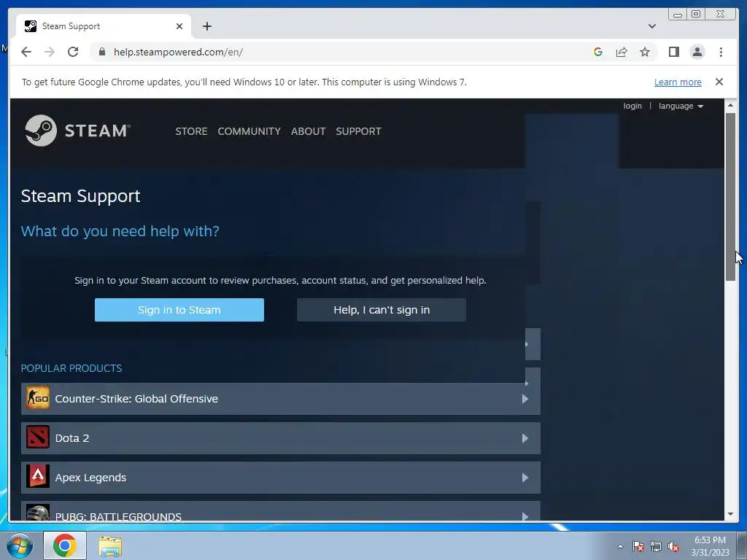This screenshot has height=560, width=747.
Task: Open the SUPPORT menu item
Action: [x=358, y=131]
